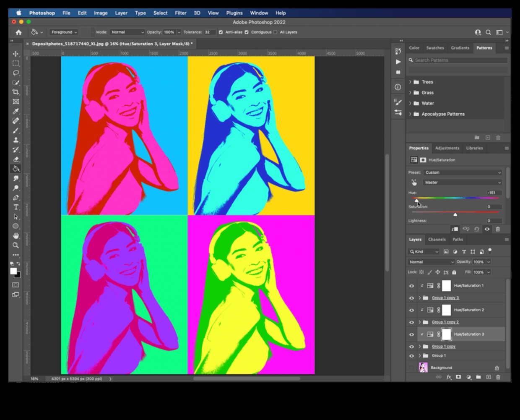Hide the Hue/Saturation 1 adjustment layer
Screen dimensions: 520x420
[411, 286]
